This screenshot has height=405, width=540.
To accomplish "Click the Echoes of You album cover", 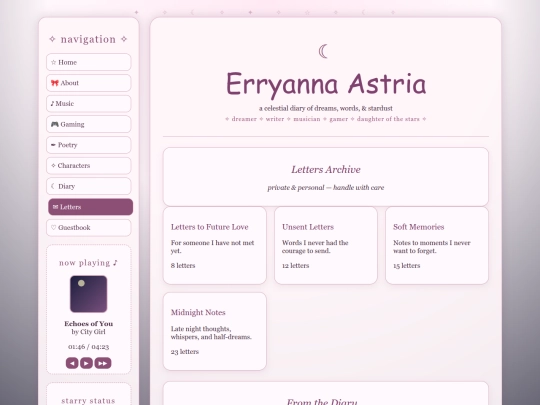I will point(89,294).
